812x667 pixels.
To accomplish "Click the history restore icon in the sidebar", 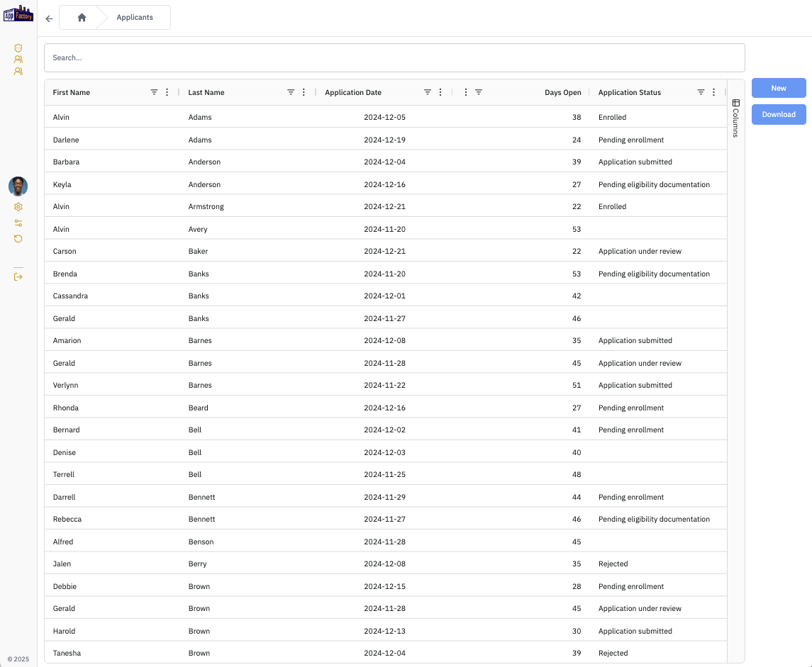I will tap(18, 239).
